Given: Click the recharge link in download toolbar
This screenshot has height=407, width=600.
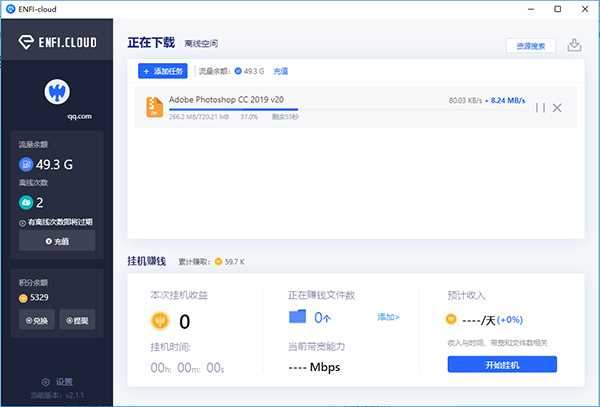Looking at the screenshot, I should click(280, 71).
